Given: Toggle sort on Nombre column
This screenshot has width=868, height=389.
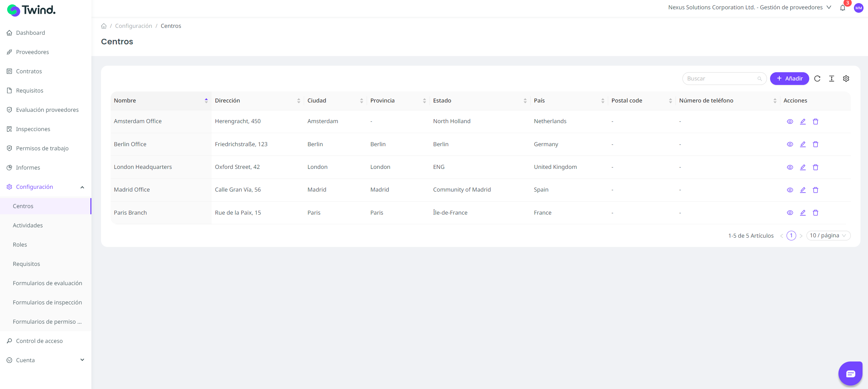Looking at the screenshot, I should [206, 100].
